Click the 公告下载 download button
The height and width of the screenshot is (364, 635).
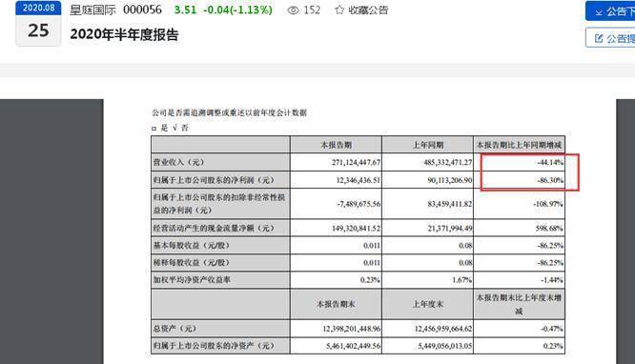610,11
